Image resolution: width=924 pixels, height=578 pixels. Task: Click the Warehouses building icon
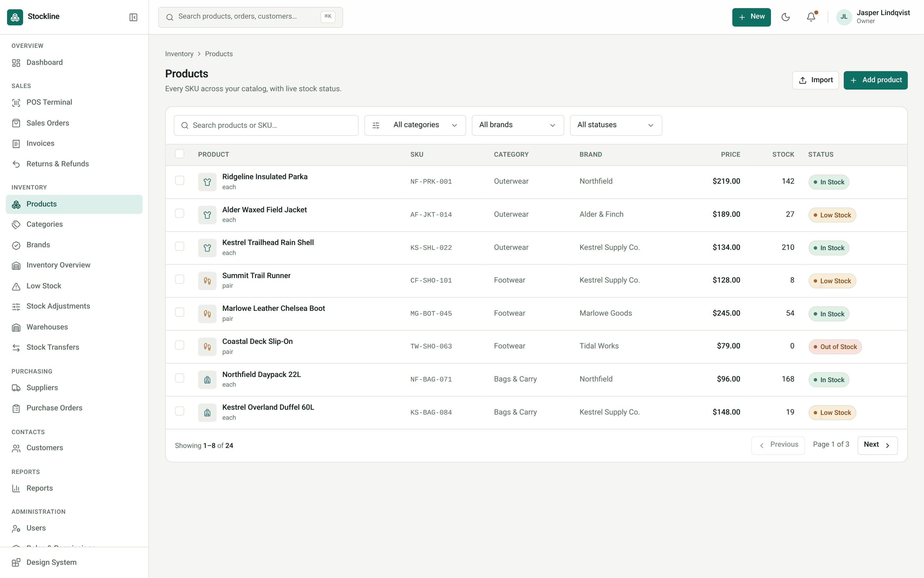[16, 327]
